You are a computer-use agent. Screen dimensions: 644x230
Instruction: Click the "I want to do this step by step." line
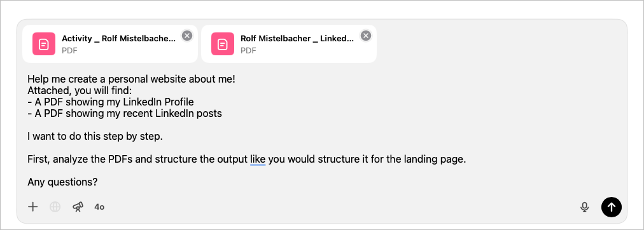pos(95,136)
